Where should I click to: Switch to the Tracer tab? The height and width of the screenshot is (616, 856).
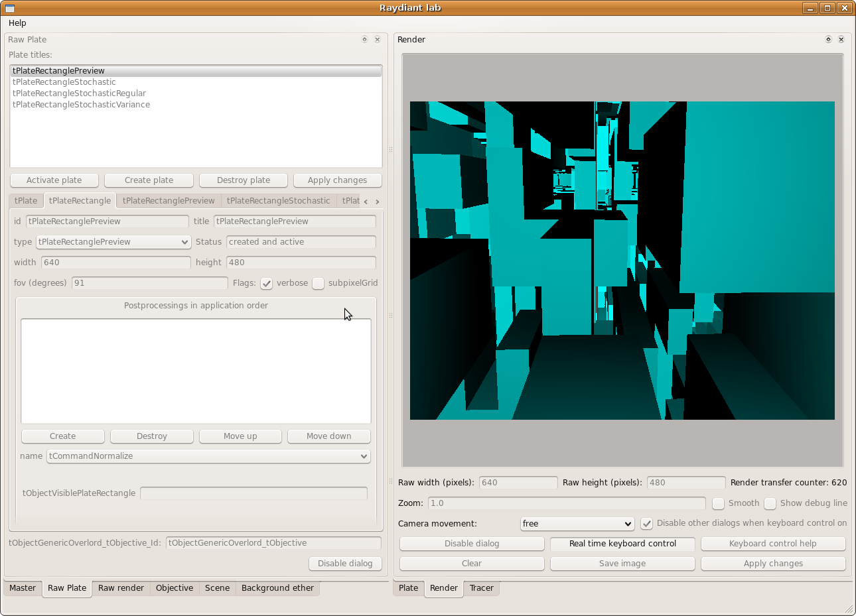pos(481,588)
